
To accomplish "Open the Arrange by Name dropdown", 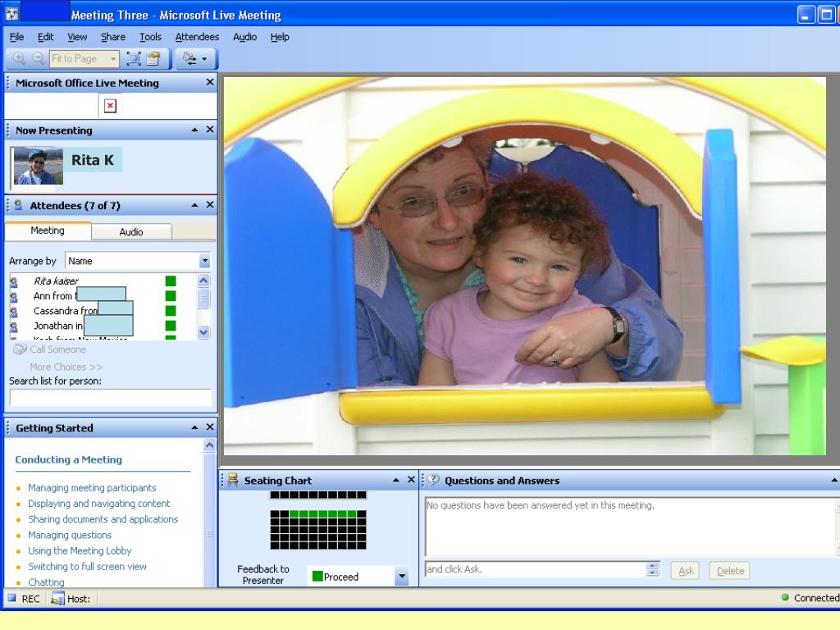I will coord(204,261).
